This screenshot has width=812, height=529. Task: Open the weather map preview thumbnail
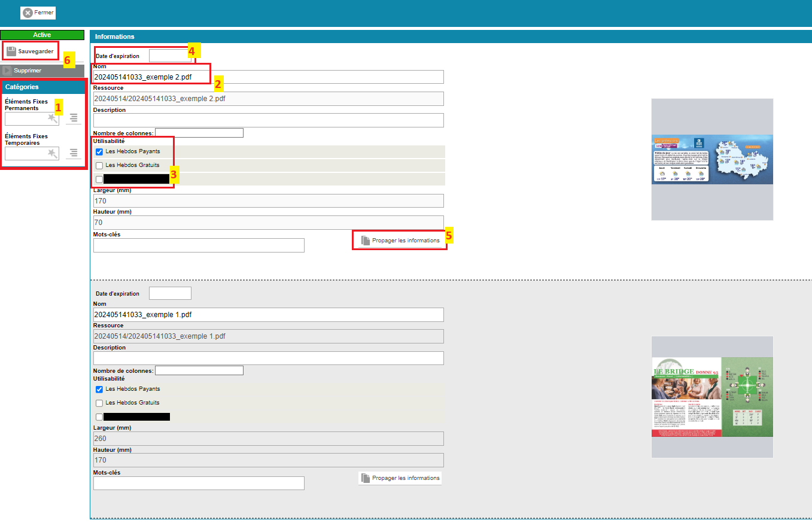712,159
